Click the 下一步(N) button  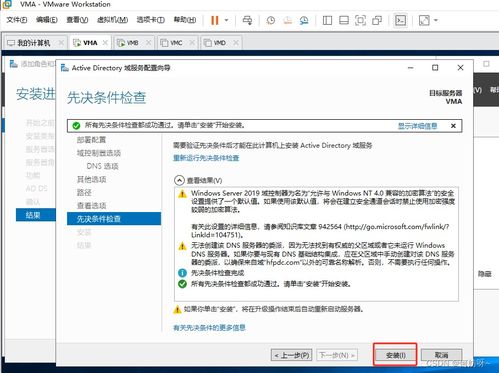click(x=336, y=355)
